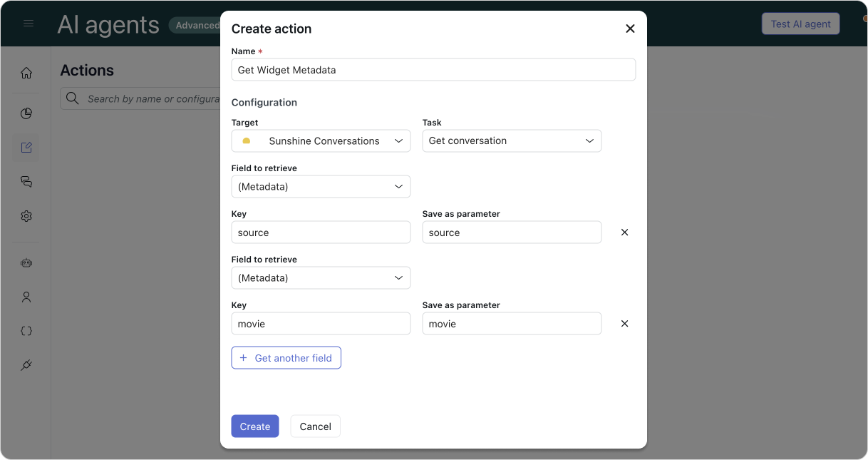Select the edit content sidebar icon

(x=26, y=148)
